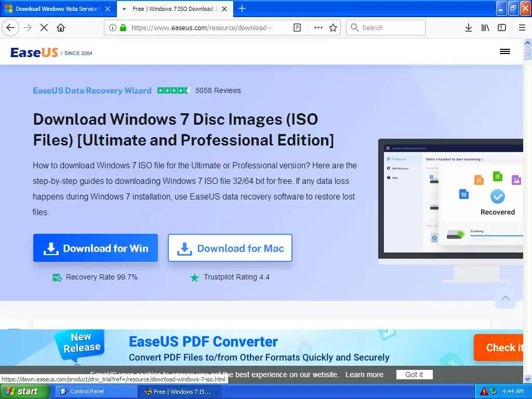Viewport: 532px width, 399px height.
Task: Click Download for Mac button
Action: (x=230, y=248)
